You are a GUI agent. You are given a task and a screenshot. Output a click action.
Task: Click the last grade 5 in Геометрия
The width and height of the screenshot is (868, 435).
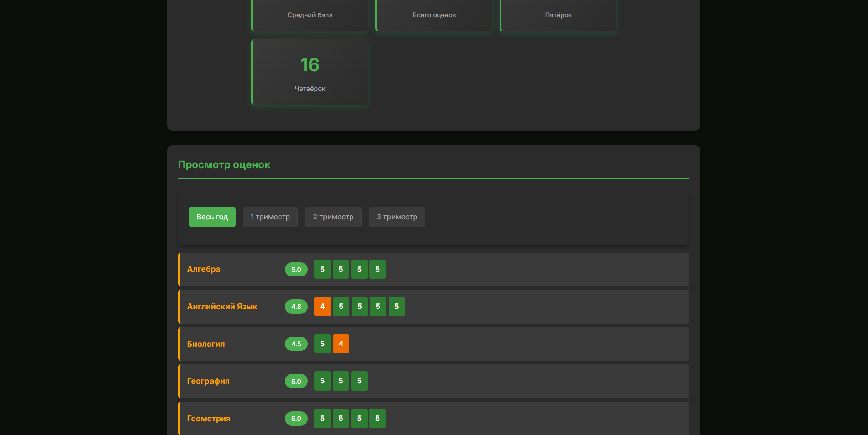point(378,419)
